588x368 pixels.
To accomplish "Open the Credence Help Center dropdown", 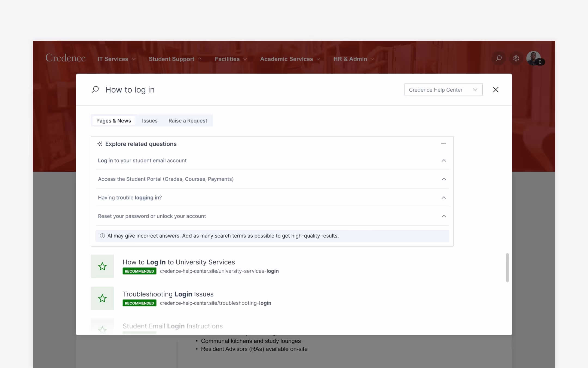I will click(443, 90).
